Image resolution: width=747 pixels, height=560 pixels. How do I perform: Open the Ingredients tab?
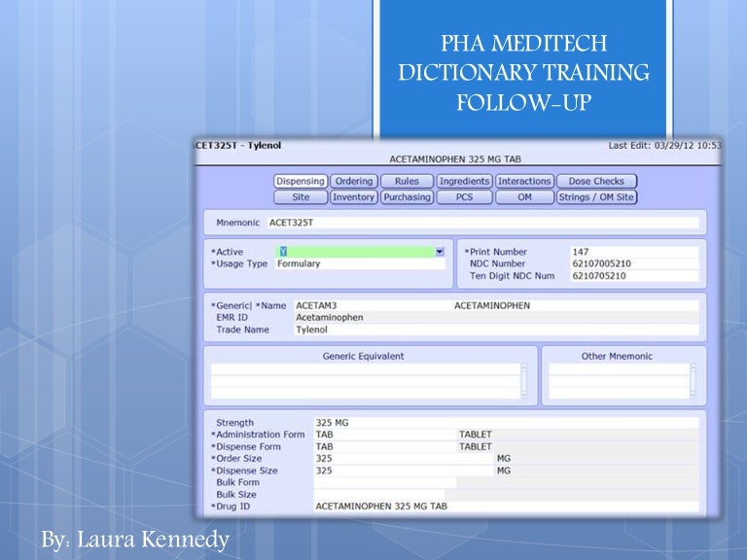(464, 181)
